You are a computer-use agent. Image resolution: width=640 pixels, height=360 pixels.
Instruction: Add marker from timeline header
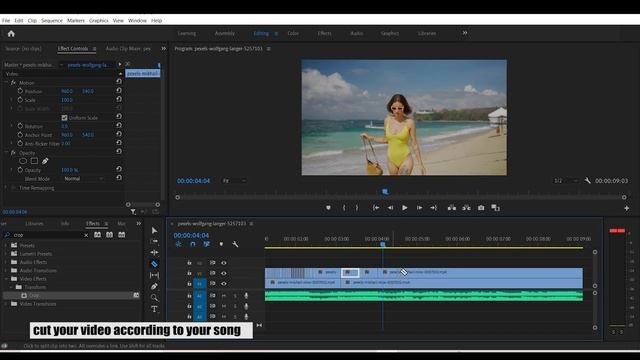221,244
